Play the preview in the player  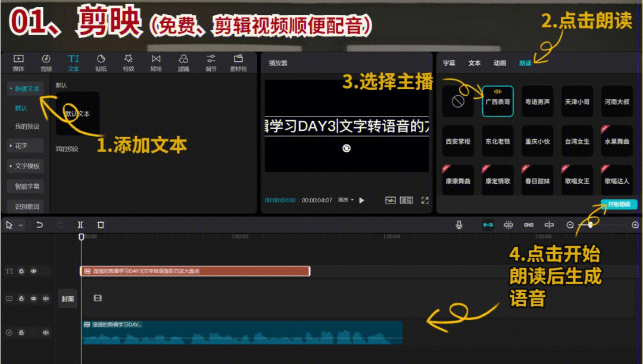click(x=361, y=200)
